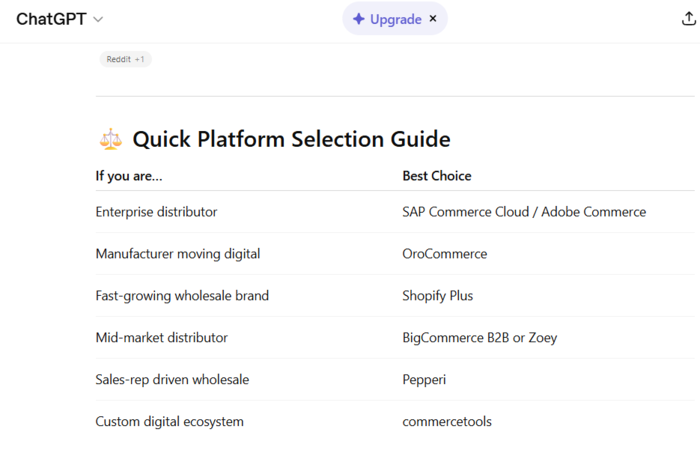
Task: Click the "Best Choice" column header
Action: pyautogui.click(x=437, y=176)
